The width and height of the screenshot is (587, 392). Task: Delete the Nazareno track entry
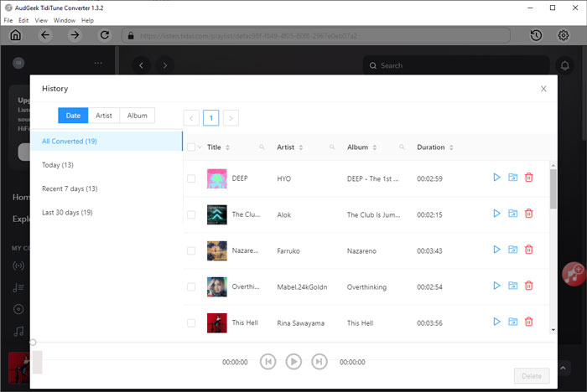[528, 250]
